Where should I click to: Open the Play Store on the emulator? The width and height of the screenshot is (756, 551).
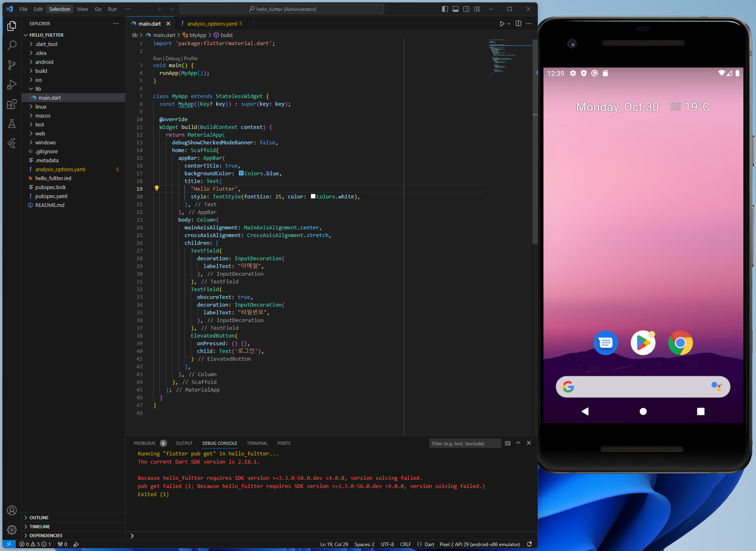(x=643, y=343)
